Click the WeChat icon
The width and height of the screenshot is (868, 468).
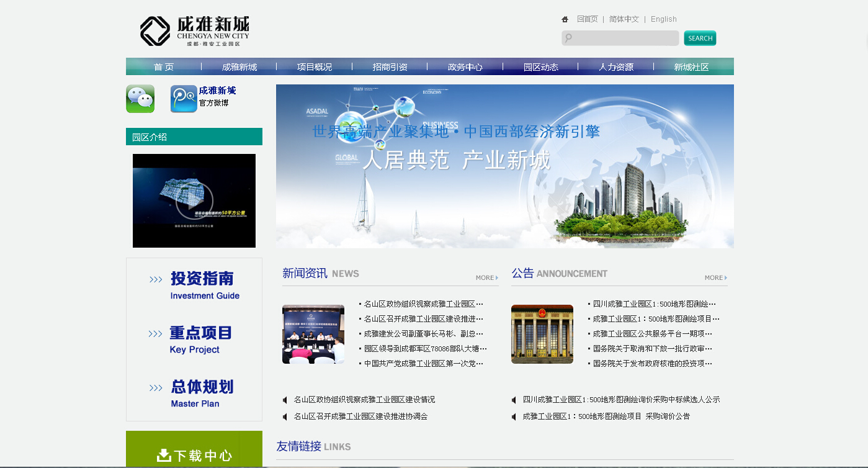coord(140,99)
